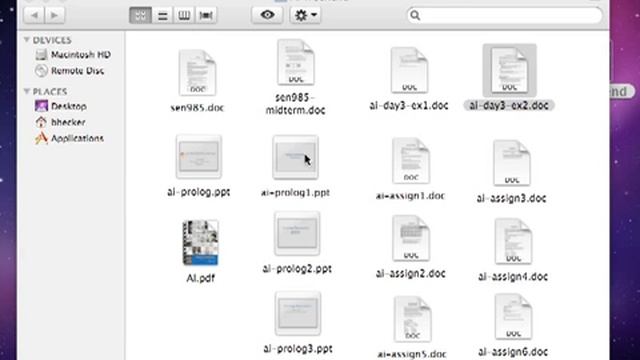Image resolution: width=640 pixels, height=360 pixels.
Task: Select the ai-day3-ex1.doc file icon
Action: pyautogui.click(x=409, y=70)
